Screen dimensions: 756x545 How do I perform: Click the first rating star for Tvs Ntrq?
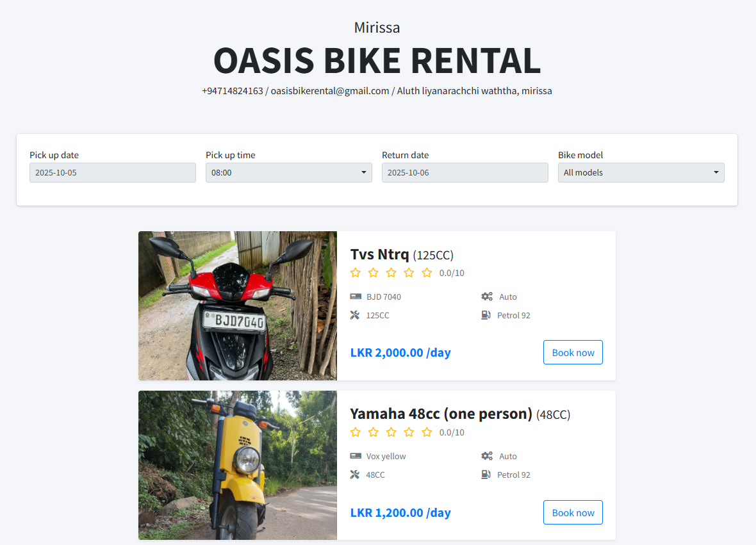click(x=356, y=273)
